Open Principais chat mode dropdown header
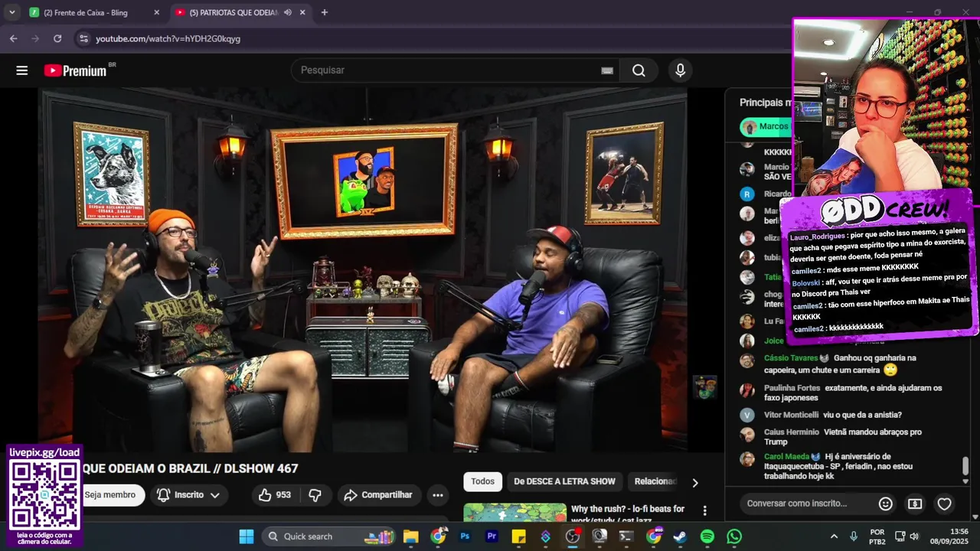The height and width of the screenshot is (551, 980). coord(766,103)
